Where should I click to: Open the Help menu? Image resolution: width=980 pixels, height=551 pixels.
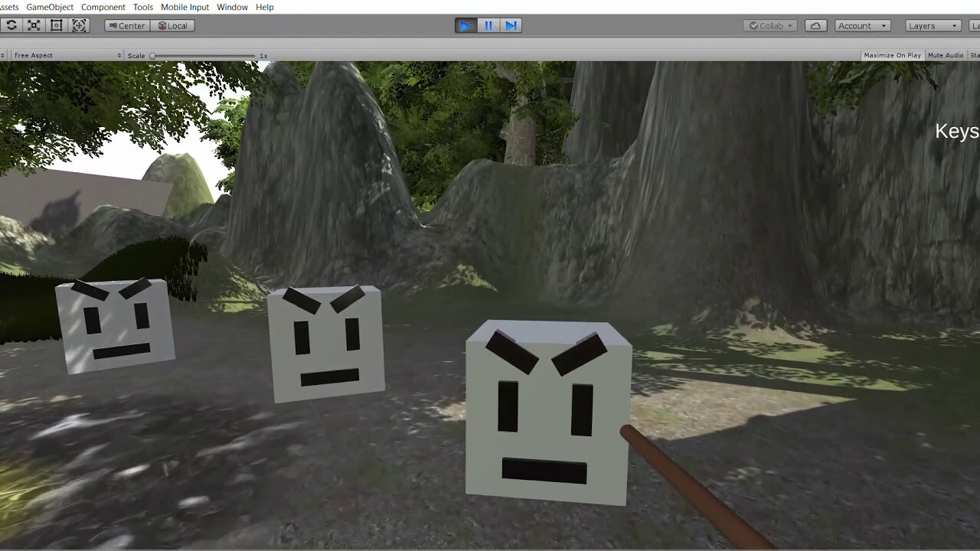pyautogui.click(x=265, y=7)
